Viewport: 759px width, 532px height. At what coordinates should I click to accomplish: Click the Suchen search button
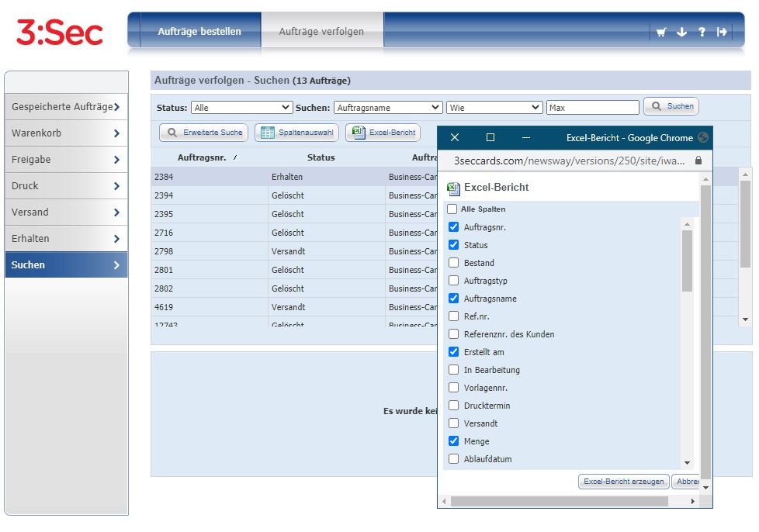pos(671,106)
